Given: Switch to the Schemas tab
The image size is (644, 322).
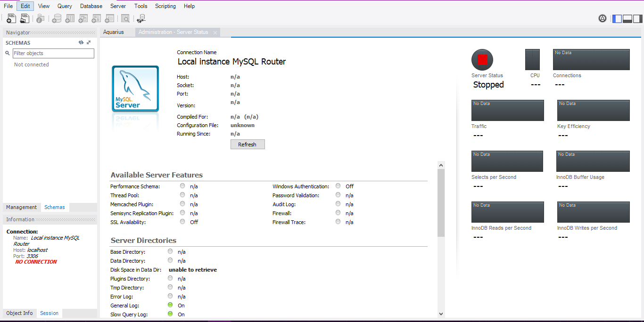Looking at the screenshot, I should pyautogui.click(x=55, y=207).
